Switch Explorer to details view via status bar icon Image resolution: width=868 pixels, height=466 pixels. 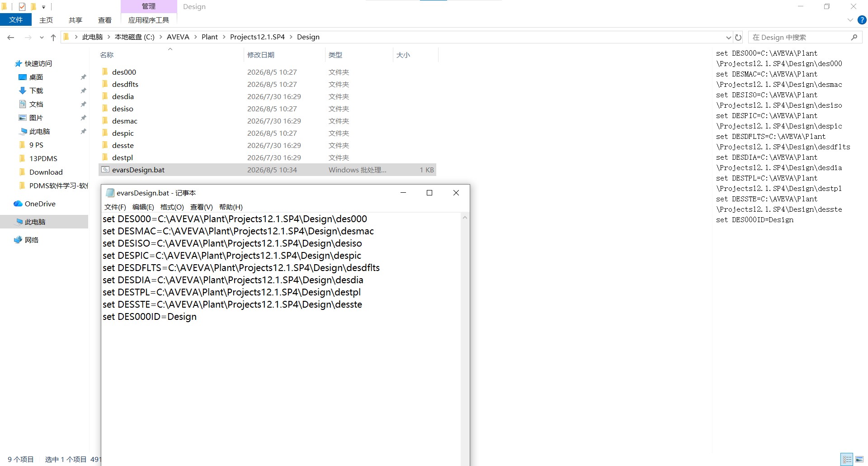coord(847,459)
